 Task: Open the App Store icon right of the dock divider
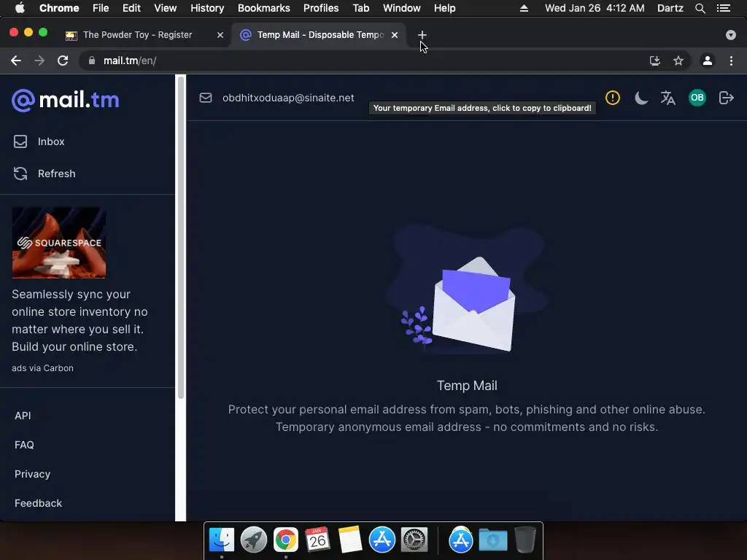point(461,540)
